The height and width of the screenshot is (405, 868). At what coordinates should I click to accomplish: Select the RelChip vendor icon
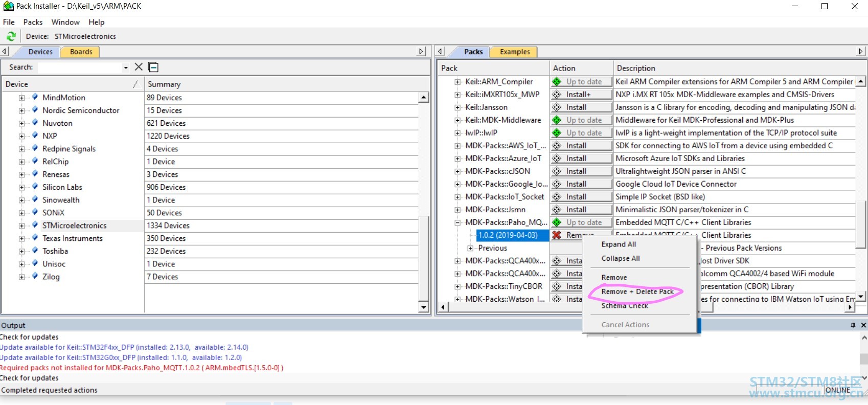35,161
